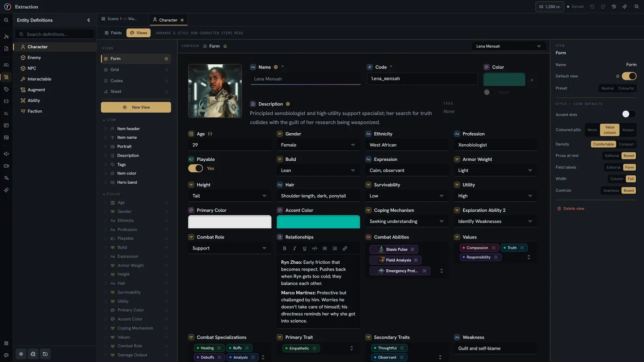644x362 pixels.
Task: Insert link in Relationships editor
Action: [345, 249]
